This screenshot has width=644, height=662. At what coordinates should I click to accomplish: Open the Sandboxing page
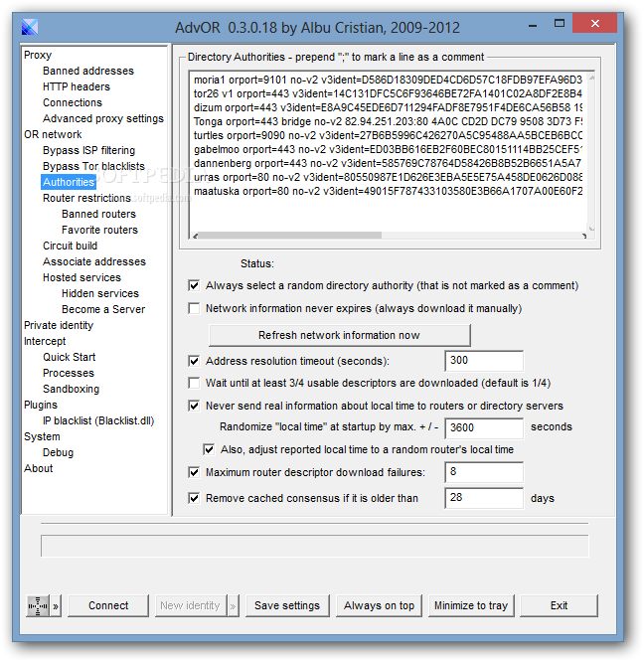coord(72,389)
